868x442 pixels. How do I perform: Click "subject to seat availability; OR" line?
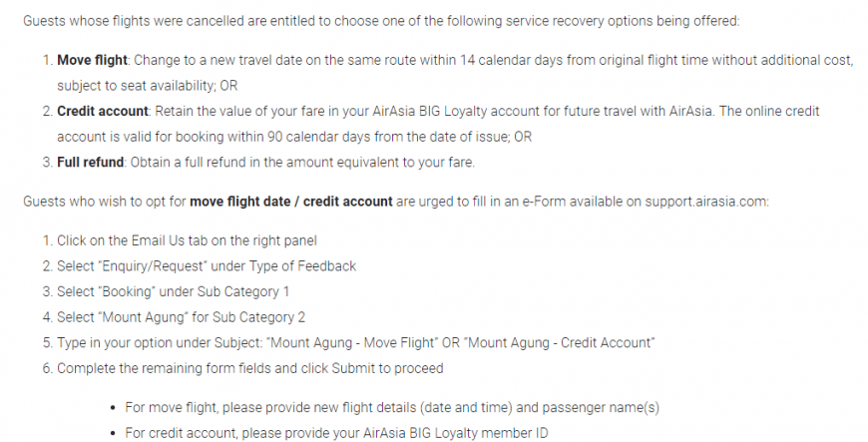tap(148, 85)
